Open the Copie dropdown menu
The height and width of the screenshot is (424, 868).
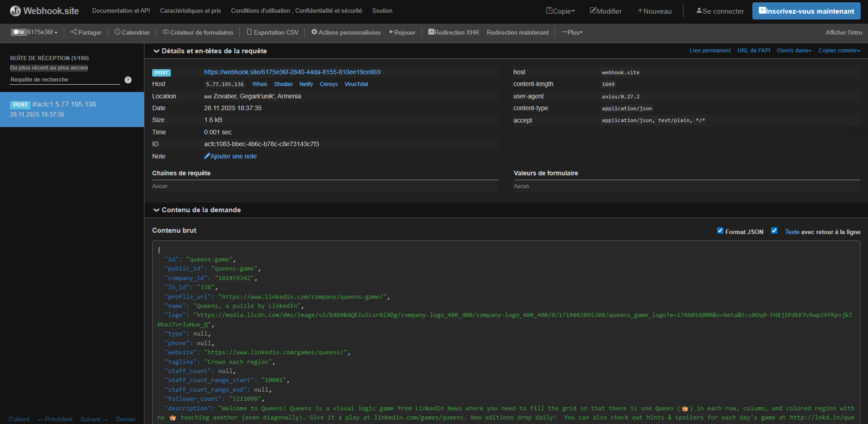point(560,11)
